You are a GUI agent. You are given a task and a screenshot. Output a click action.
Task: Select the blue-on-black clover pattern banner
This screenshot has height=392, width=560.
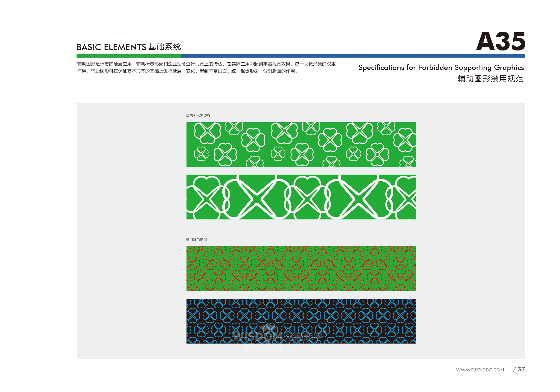click(301, 321)
